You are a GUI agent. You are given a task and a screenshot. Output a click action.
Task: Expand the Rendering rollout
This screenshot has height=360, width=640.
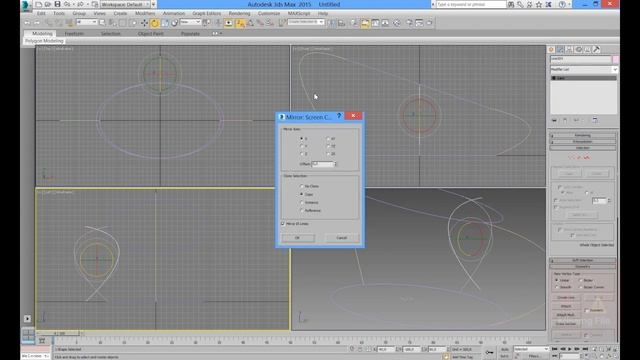pyautogui.click(x=582, y=136)
